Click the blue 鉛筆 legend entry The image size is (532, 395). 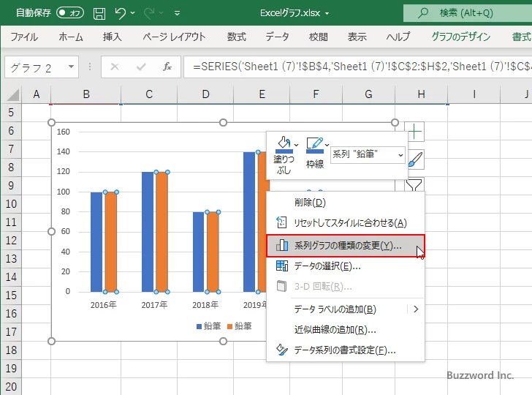pyautogui.click(x=209, y=326)
